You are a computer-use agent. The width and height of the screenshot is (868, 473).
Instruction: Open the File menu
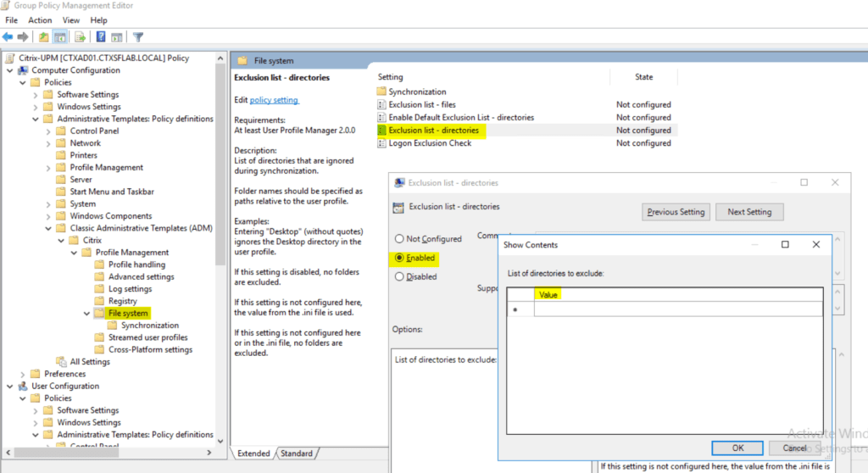coord(12,20)
